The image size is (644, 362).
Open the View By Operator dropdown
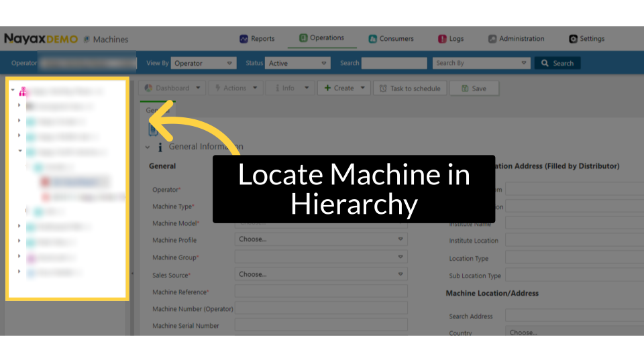pos(203,63)
